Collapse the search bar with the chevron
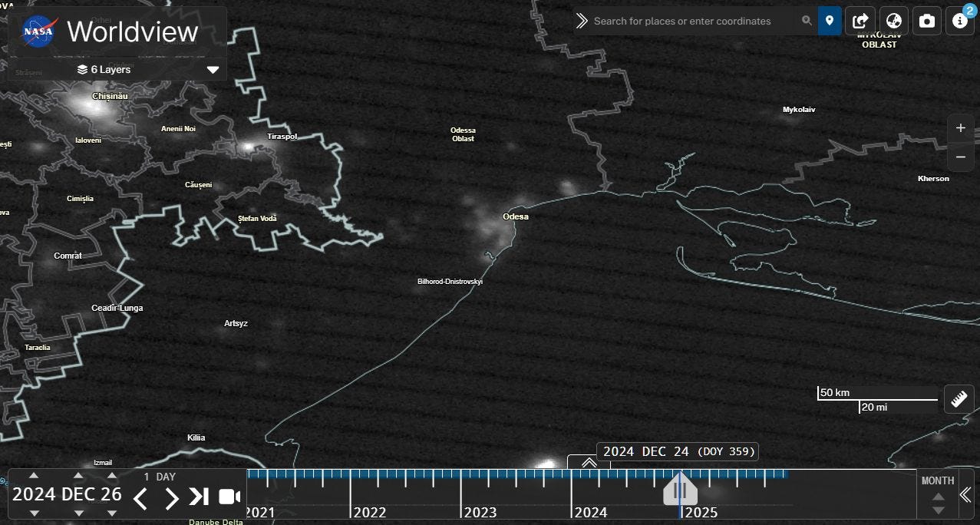This screenshot has width=980, height=525. coord(582,21)
